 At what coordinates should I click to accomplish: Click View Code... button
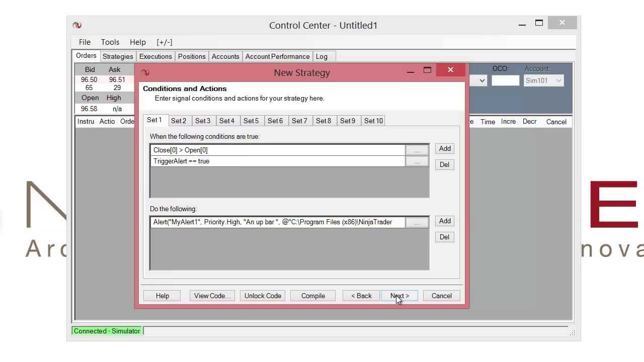point(212,296)
